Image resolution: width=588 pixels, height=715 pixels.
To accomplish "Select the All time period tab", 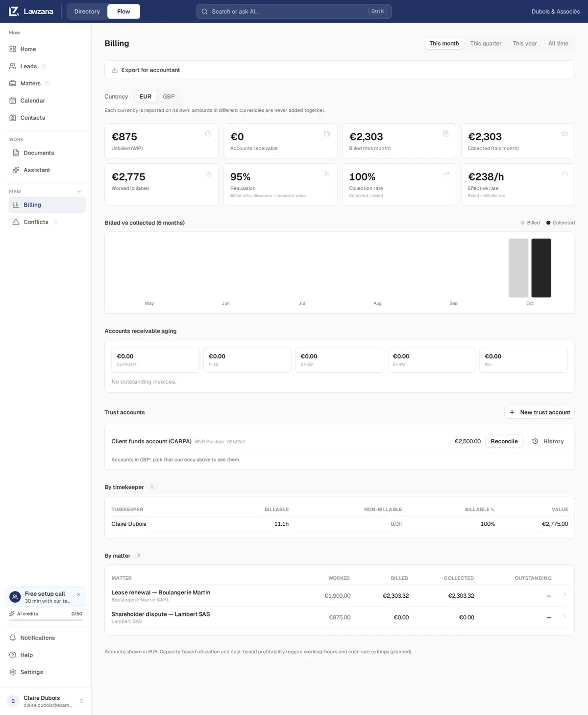I will 558,44.
